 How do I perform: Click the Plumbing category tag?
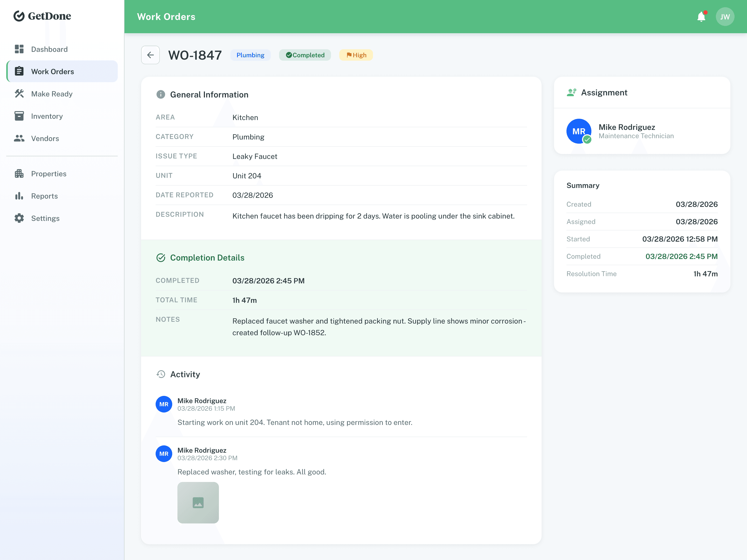tap(250, 55)
